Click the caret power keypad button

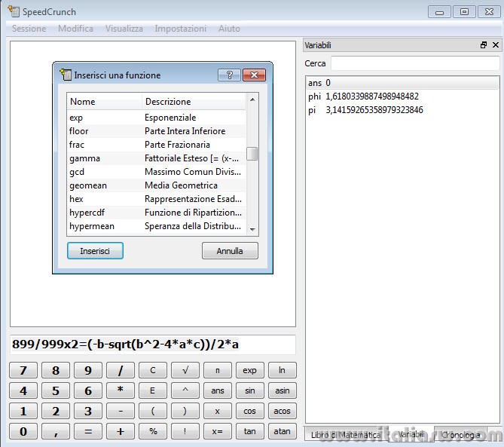(x=185, y=390)
